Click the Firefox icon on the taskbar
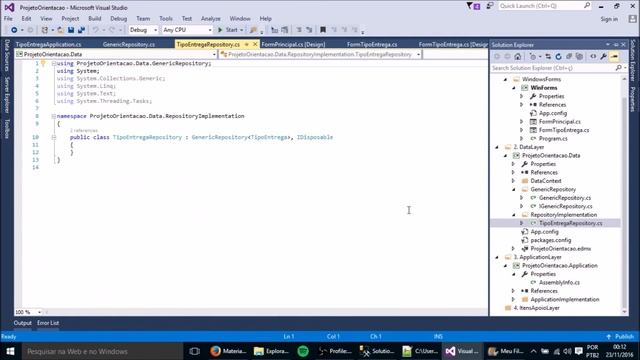Image resolution: width=640 pixels, height=360 pixels. [215, 351]
